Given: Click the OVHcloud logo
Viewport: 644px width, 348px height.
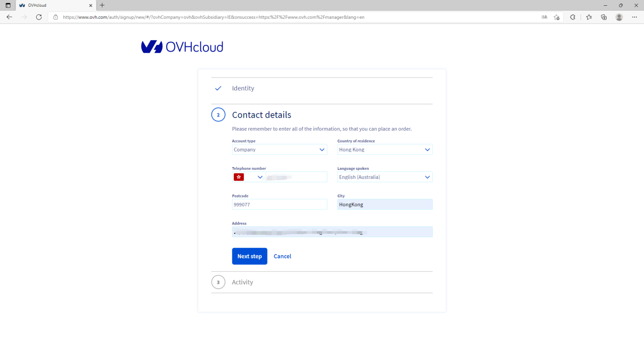Looking at the screenshot, I should 182,47.
